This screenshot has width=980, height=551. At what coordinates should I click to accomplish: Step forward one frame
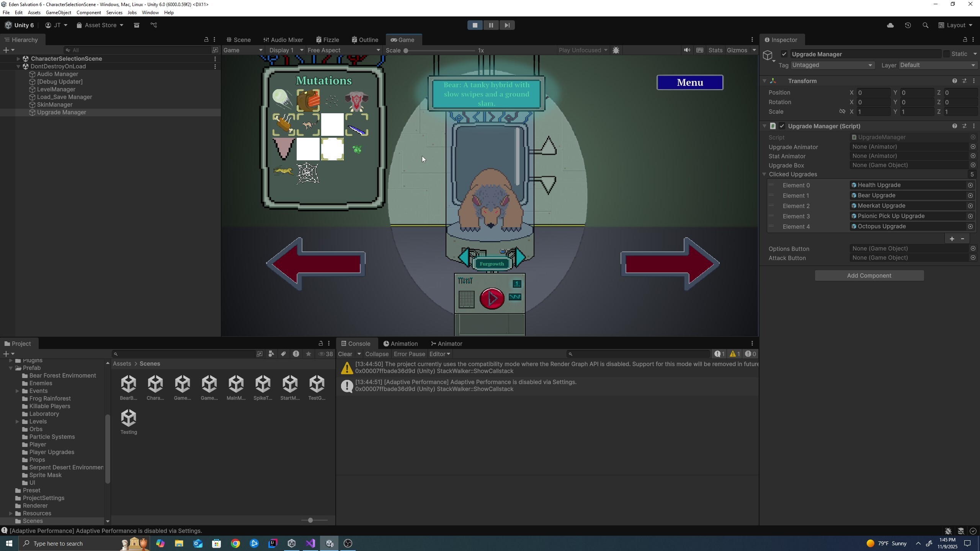pos(507,25)
